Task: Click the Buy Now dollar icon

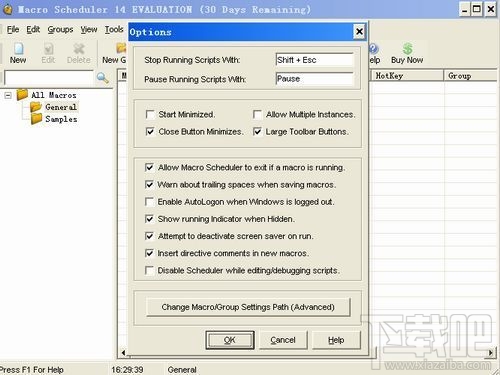Action: (407, 49)
